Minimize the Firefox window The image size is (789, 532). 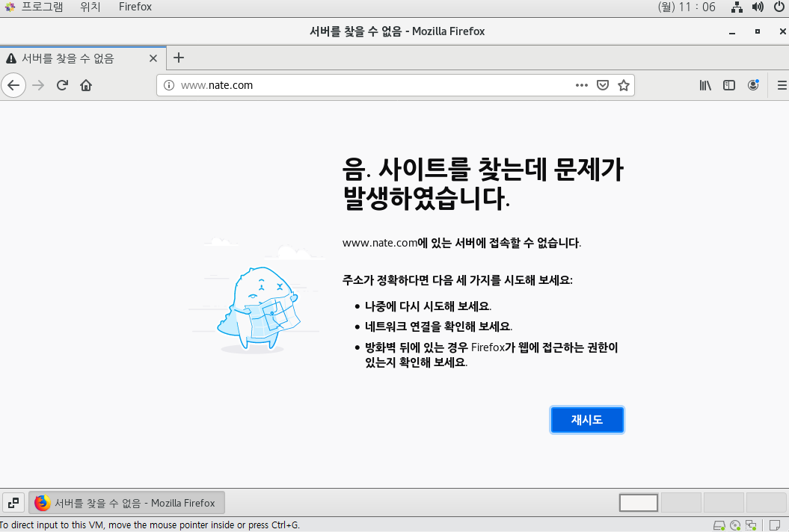[732, 31]
